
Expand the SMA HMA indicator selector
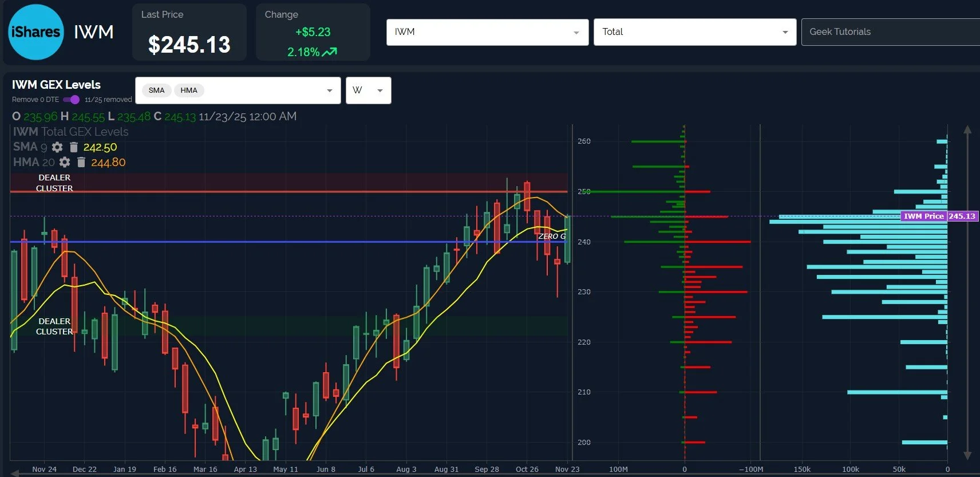click(329, 90)
